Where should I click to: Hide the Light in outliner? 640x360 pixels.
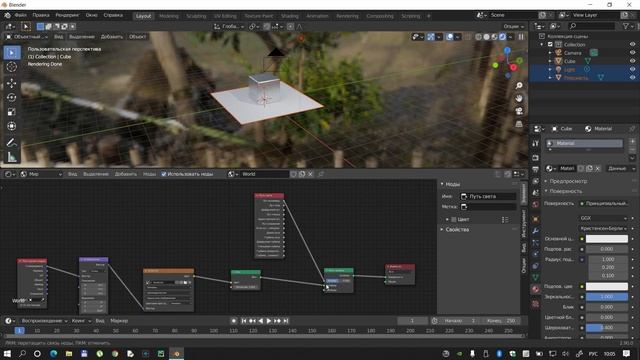[632, 69]
